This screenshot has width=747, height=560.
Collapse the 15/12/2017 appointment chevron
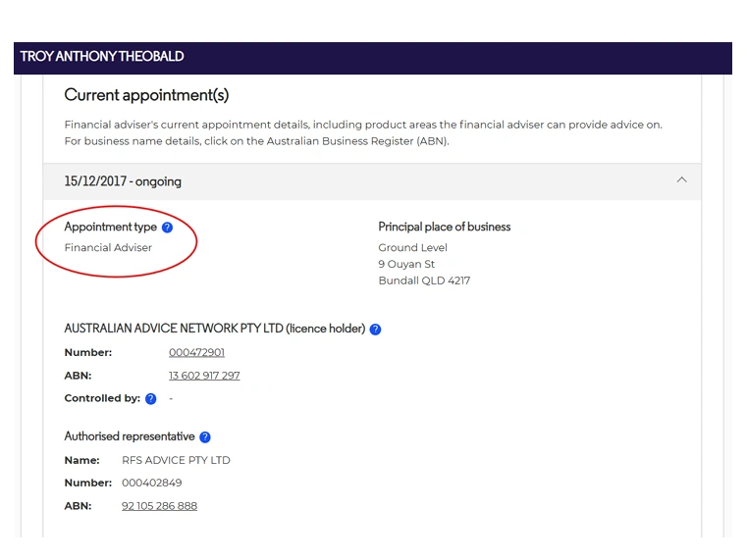pyautogui.click(x=682, y=179)
